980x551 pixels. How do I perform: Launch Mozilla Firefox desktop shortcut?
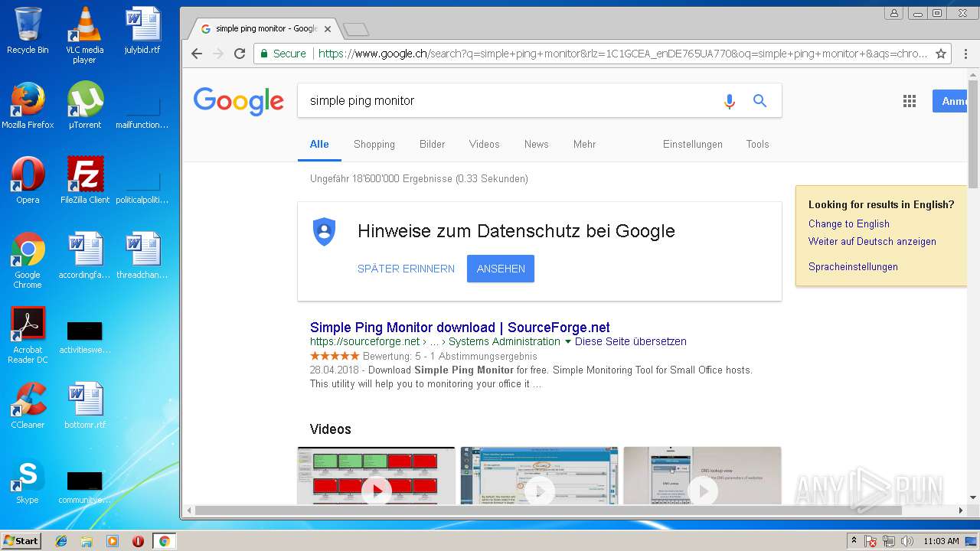tap(28, 106)
